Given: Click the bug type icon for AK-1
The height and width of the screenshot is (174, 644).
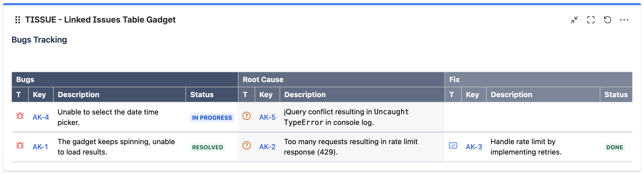Looking at the screenshot, I should tap(20, 145).
